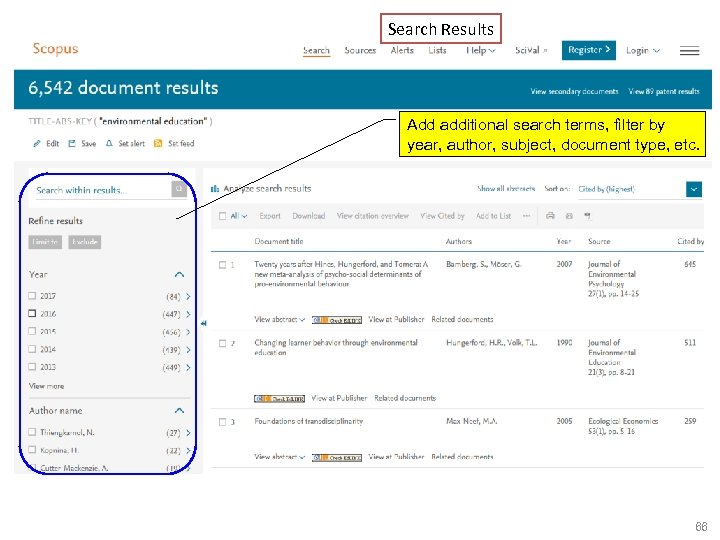Click full text icon for Hungerford result

point(279,399)
